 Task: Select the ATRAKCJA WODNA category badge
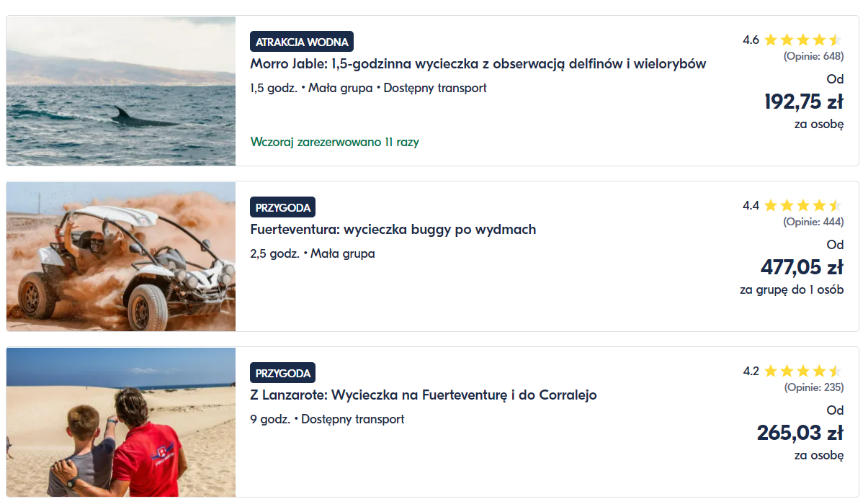pyautogui.click(x=302, y=42)
